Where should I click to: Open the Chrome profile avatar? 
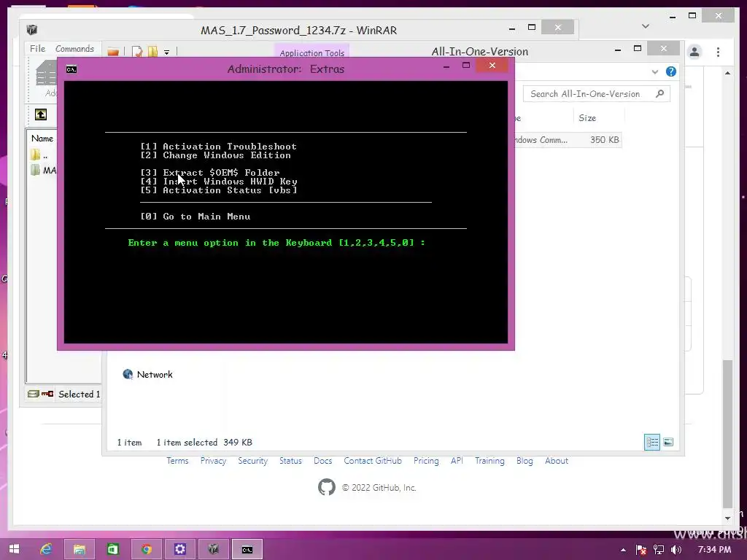point(694,52)
